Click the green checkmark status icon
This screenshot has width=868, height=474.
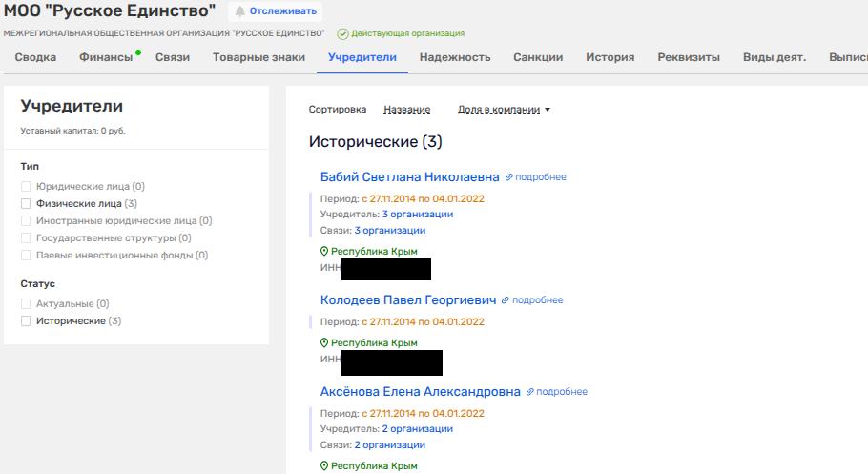(x=342, y=33)
